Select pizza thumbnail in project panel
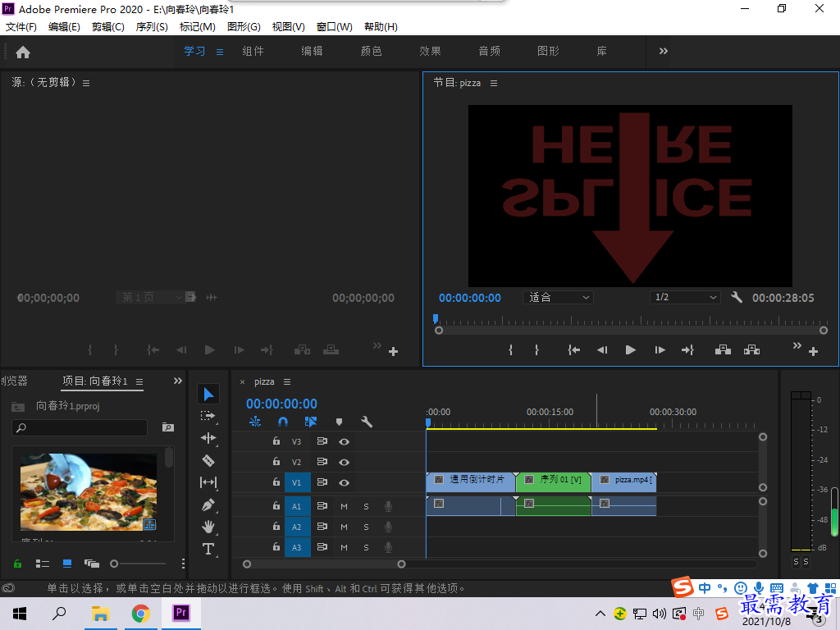This screenshot has height=630, width=840. [x=89, y=492]
